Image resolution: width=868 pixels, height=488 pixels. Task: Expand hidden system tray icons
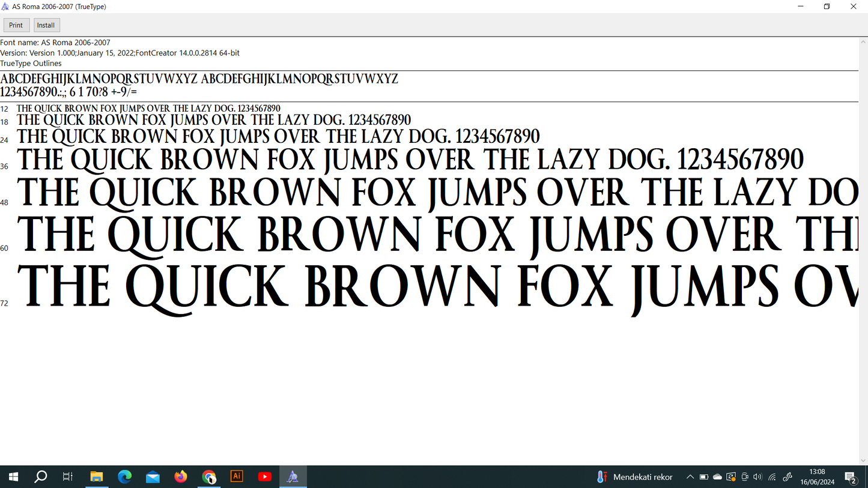(690, 476)
